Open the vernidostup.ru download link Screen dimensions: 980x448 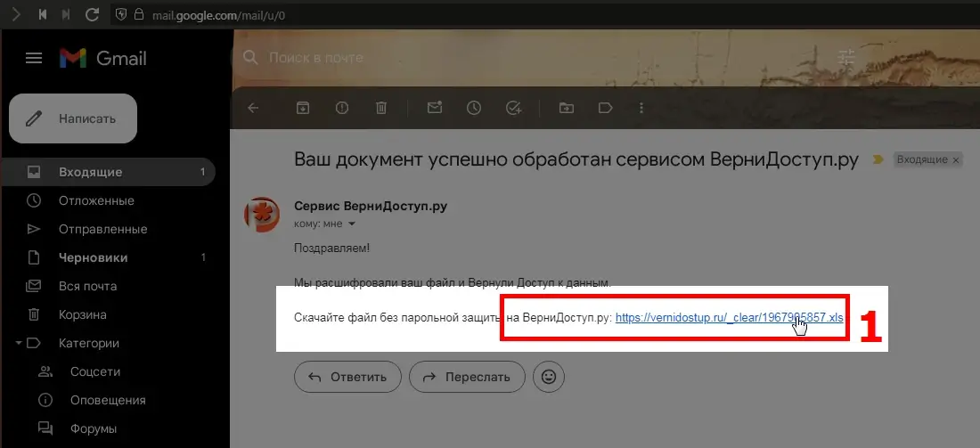[x=730, y=317]
